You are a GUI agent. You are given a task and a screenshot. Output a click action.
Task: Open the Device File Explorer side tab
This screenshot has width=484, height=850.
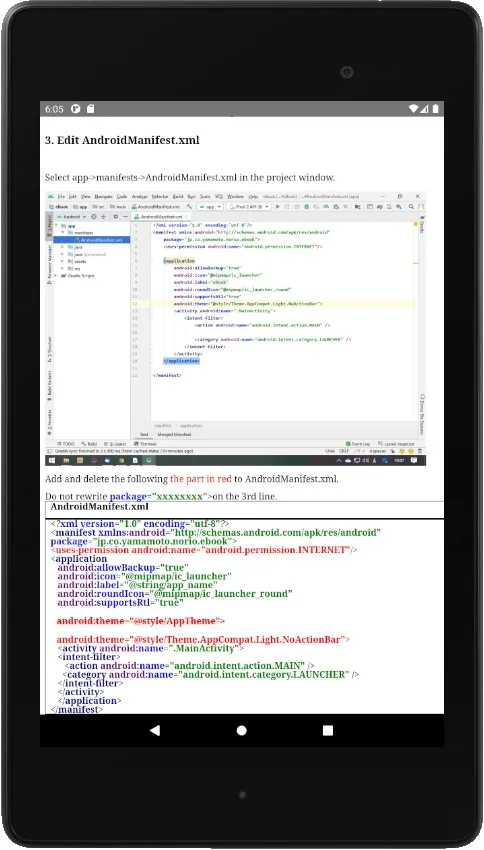[x=422, y=415]
